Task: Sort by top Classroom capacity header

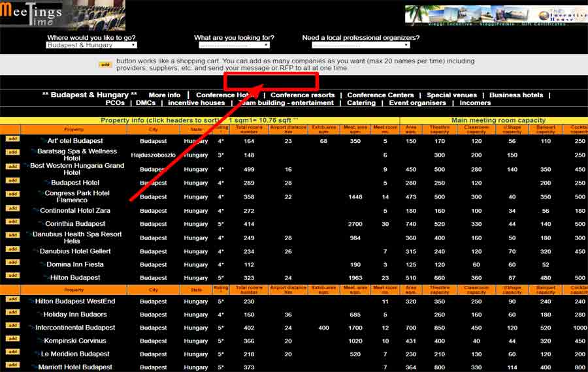Action: pyautogui.click(x=476, y=129)
